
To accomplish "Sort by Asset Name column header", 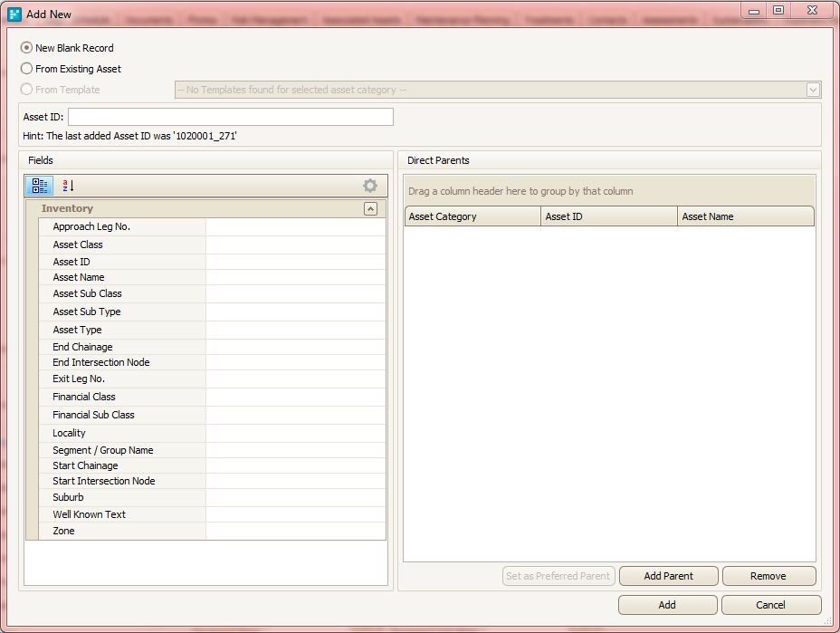I will (745, 216).
